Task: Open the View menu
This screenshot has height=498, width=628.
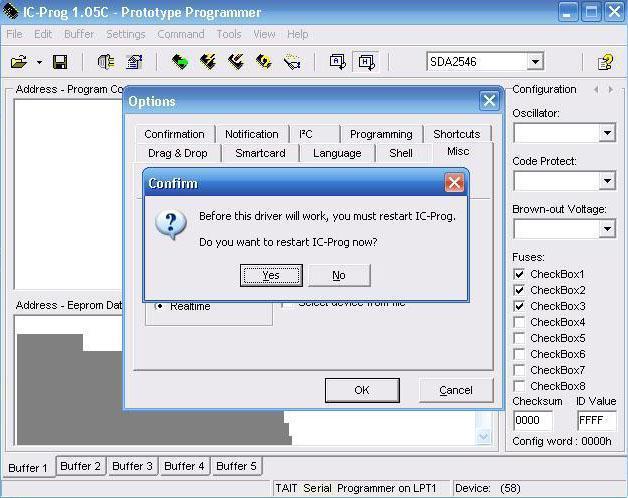Action: (264, 34)
